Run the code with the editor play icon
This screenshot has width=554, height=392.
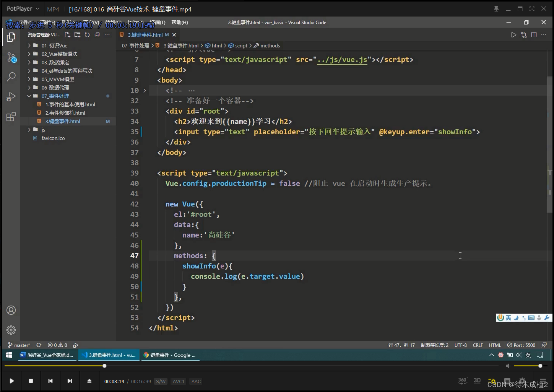(513, 35)
